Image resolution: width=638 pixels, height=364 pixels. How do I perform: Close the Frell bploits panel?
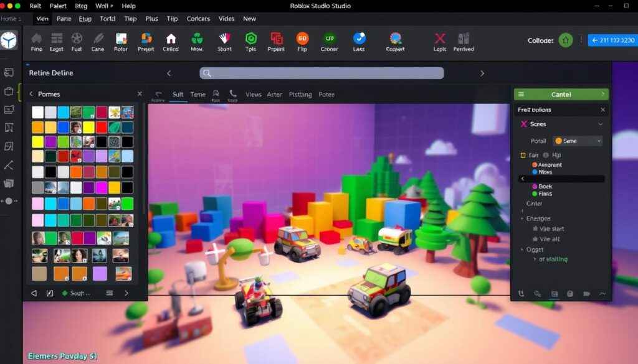(602, 110)
